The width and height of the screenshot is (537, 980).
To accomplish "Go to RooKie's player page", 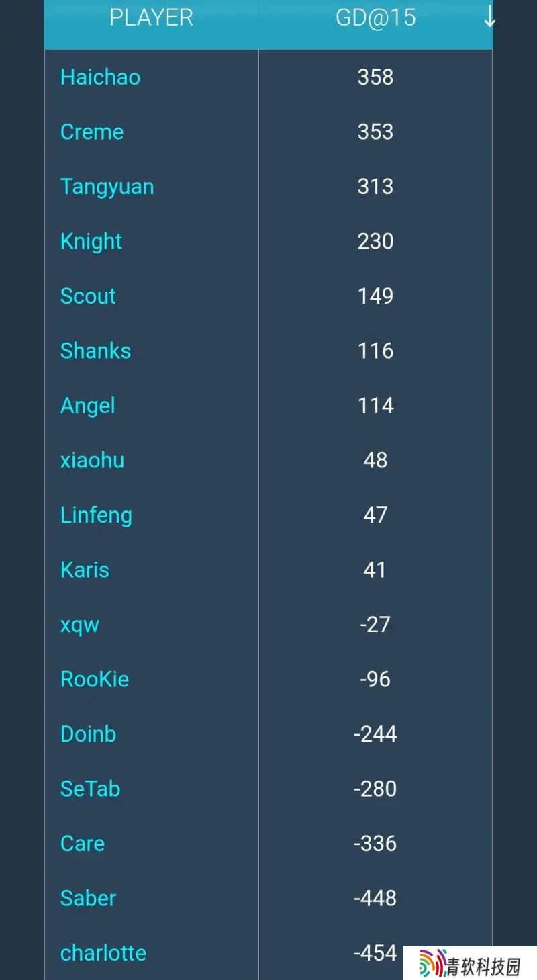I will 95,679.
